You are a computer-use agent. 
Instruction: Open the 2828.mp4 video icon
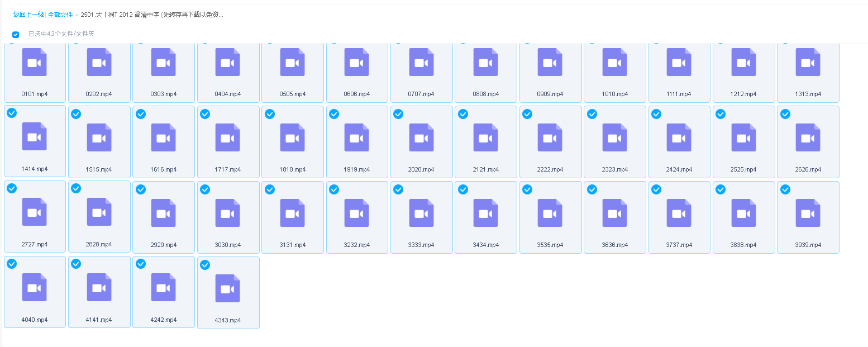point(99,212)
